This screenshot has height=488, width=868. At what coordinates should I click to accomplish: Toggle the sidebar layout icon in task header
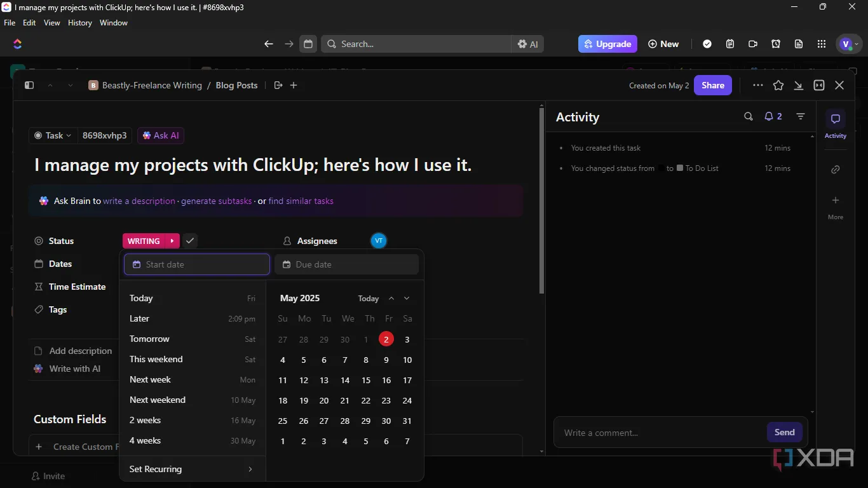(x=29, y=85)
